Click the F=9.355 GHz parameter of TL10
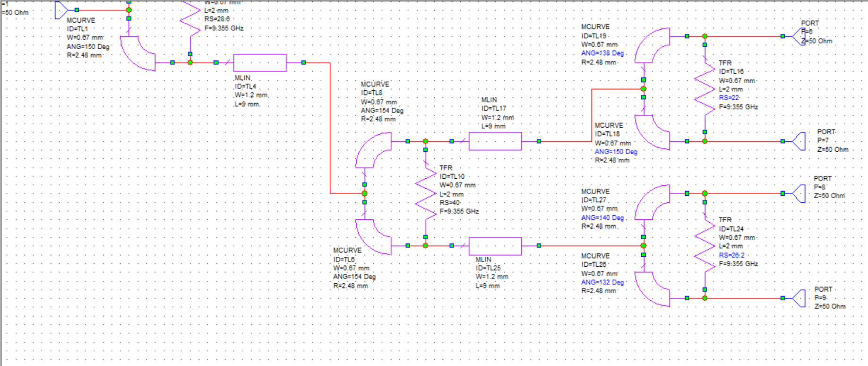The image size is (868, 366). (x=459, y=211)
